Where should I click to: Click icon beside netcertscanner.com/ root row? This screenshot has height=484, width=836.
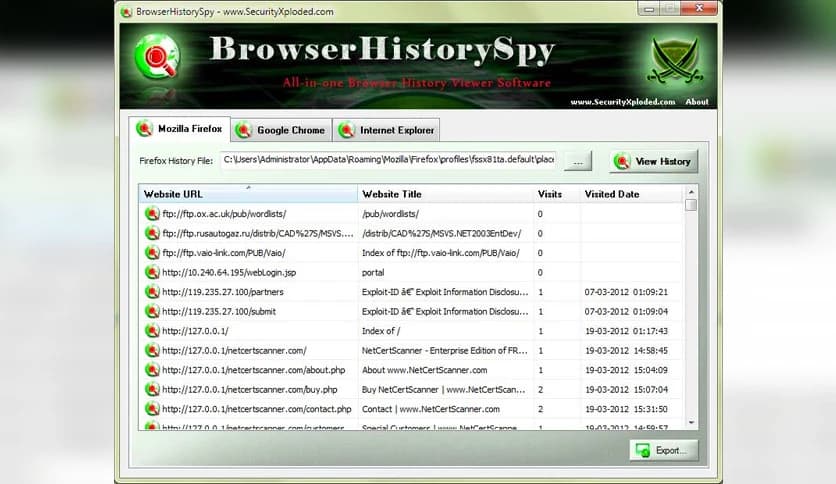152,351
